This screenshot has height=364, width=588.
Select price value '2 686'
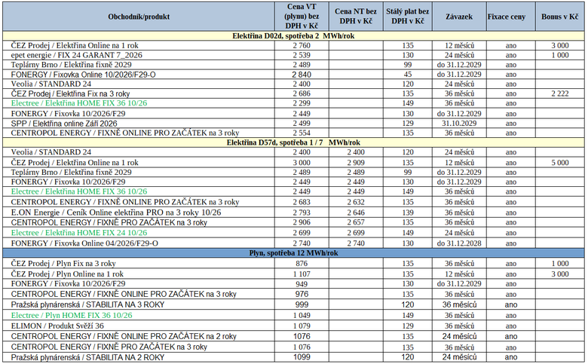302,93
